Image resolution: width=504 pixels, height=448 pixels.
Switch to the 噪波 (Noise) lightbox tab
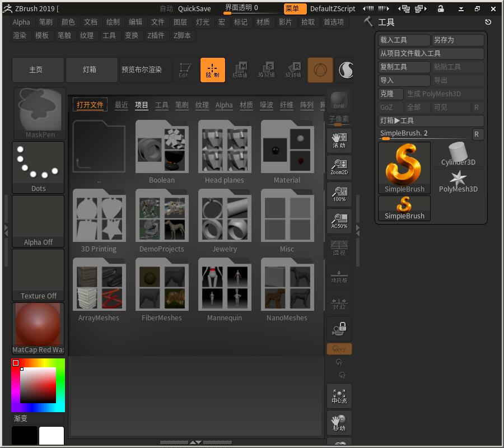(267, 105)
